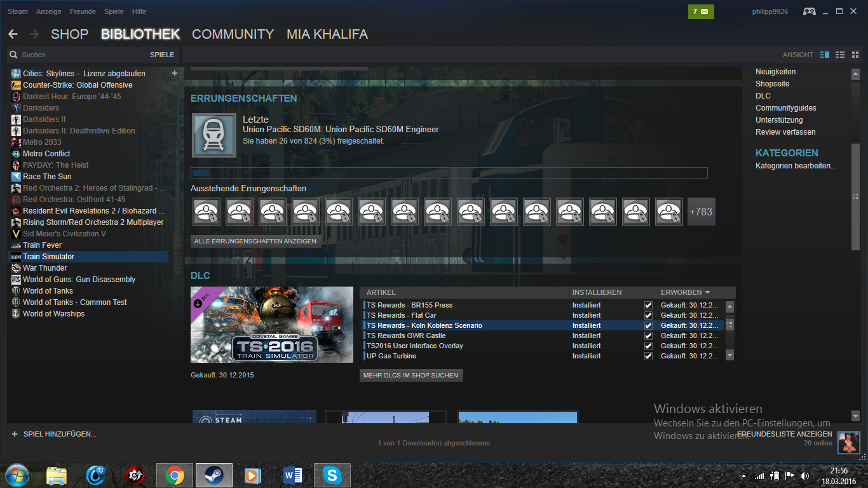
Task: Switch the library to grid view
Action: [x=855, y=55]
